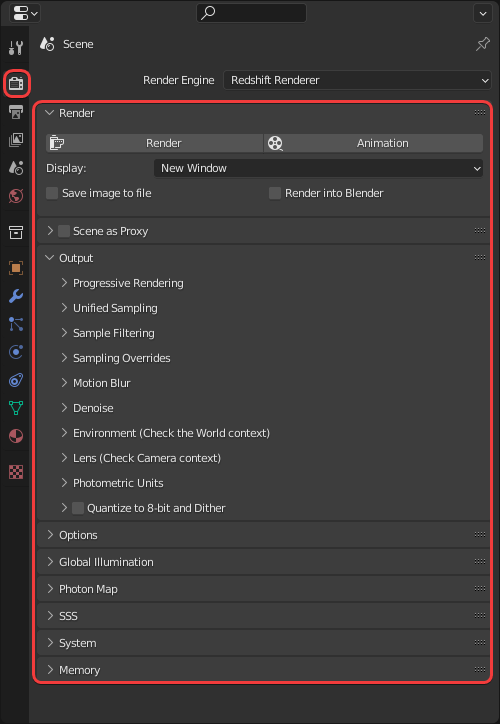The width and height of the screenshot is (500, 724).
Task: Open the Render Engine dropdown
Action: coord(357,80)
